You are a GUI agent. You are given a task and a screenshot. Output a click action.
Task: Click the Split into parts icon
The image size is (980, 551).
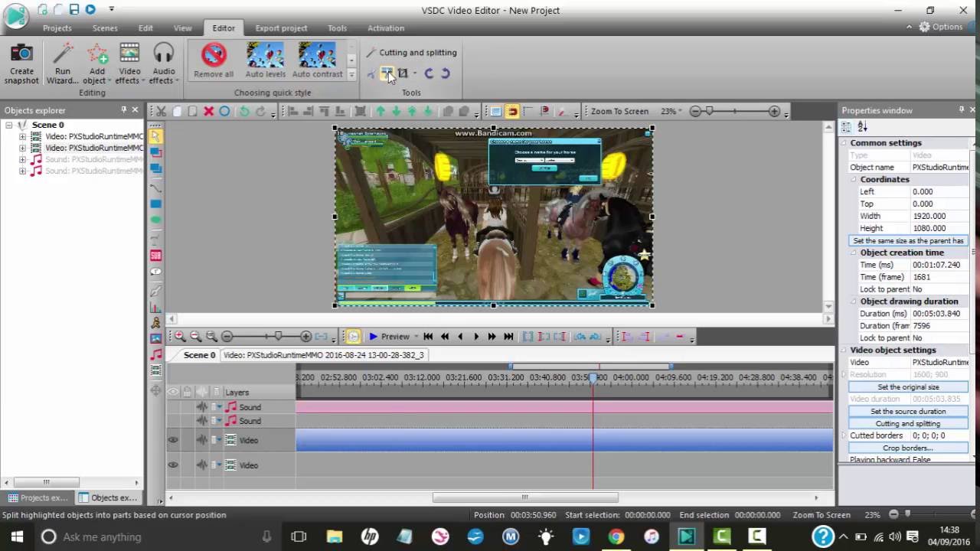pyautogui.click(x=387, y=73)
